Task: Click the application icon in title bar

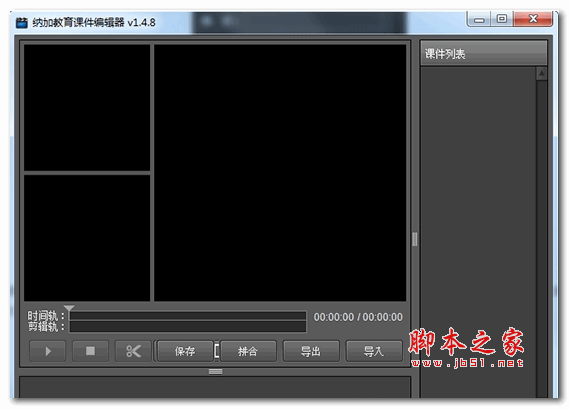Action: point(22,23)
